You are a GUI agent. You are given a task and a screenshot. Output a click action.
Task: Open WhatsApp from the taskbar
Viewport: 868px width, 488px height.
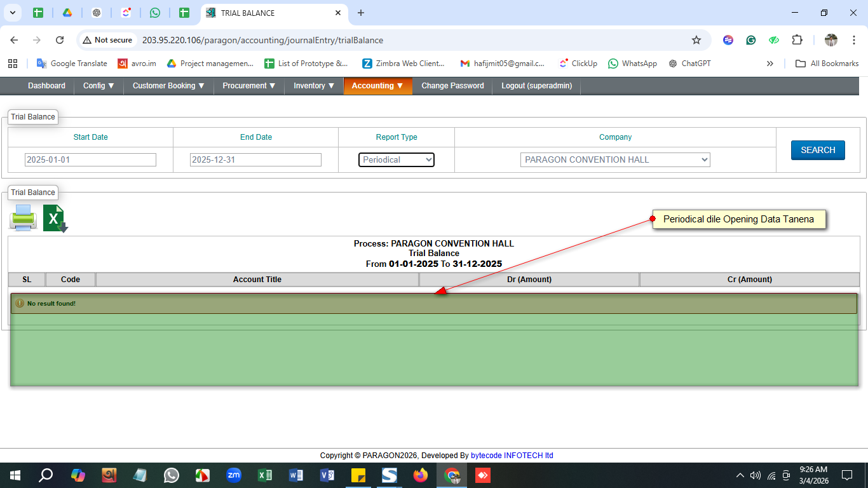172,475
